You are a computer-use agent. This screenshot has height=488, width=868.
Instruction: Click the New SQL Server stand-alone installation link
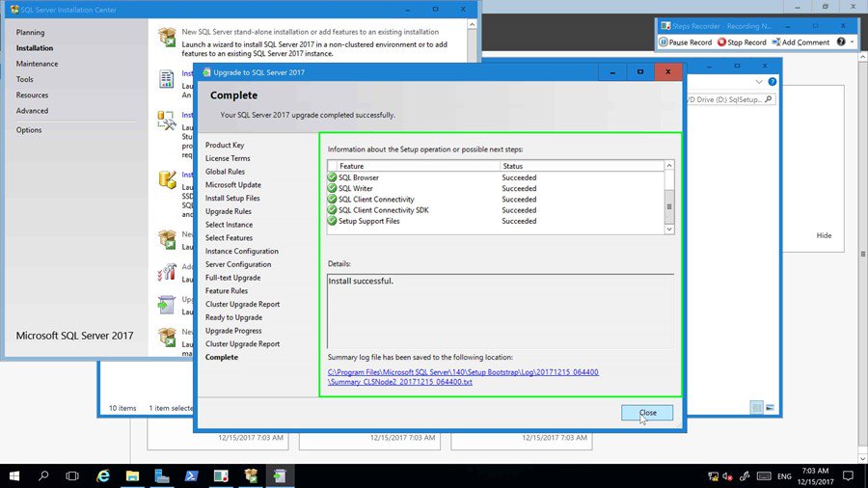[x=310, y=32]
